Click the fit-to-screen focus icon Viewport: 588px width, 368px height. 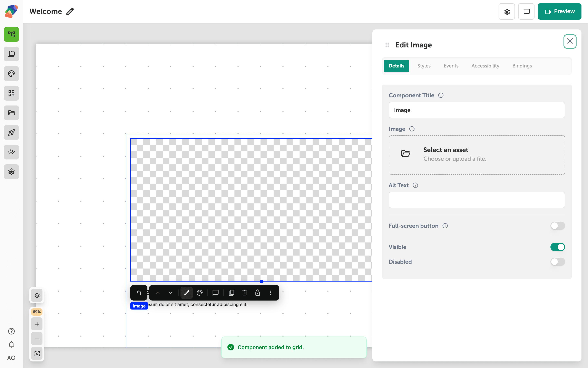(37, 353)
